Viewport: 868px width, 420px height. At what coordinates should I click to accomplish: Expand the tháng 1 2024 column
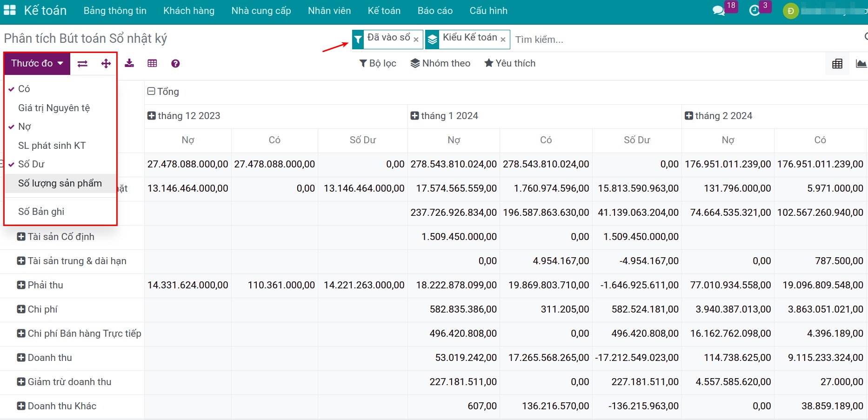pyautogui.click(x=414, y=116)
